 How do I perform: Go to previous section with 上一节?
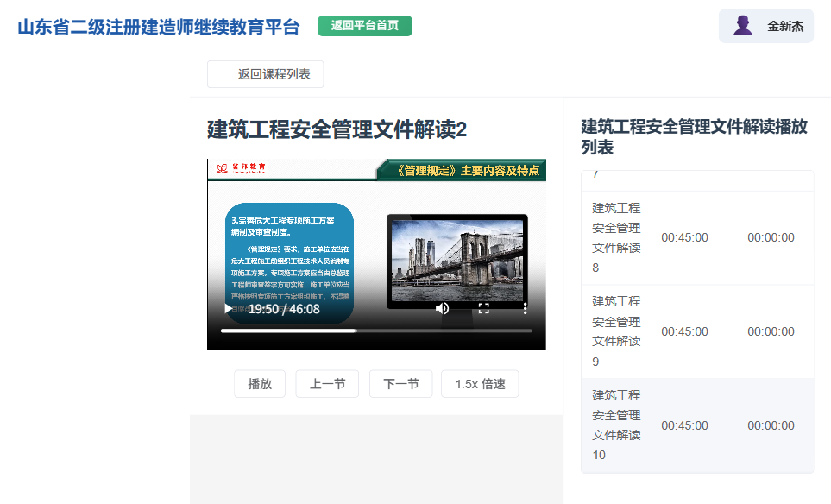327,384
